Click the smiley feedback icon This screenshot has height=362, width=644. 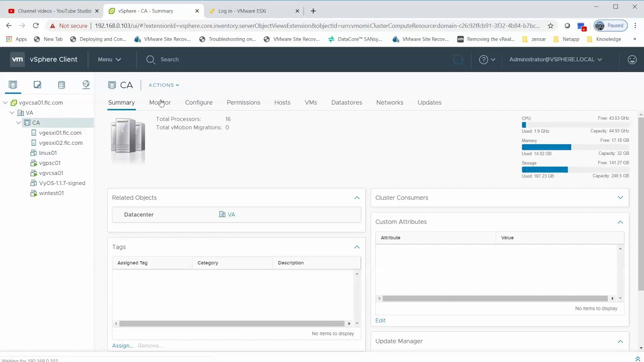tap(632, 59)
